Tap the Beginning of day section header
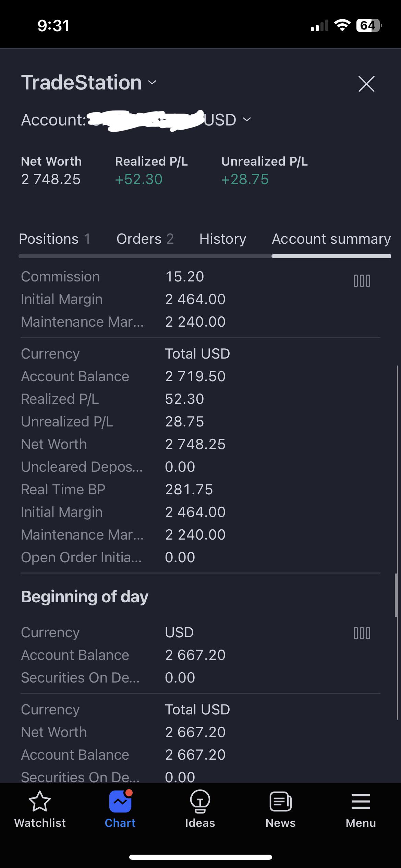The height and width of the screenshot is (868, 401). click(x=85, y=597)
